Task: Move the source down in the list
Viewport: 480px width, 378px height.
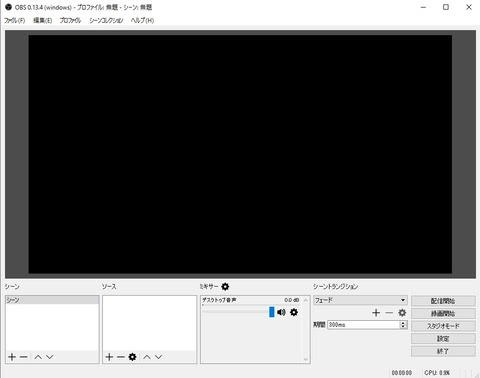Action: (x=159, y=357)
